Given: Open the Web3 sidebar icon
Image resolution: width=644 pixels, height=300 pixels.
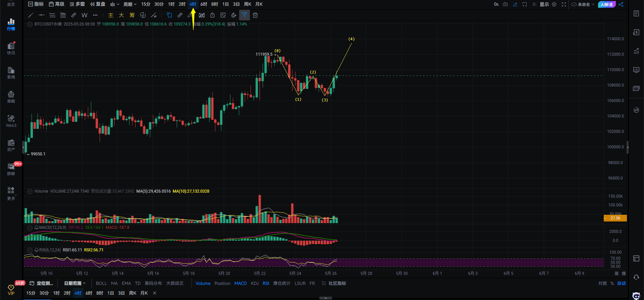Looking at the screenshot, I should (11, 121).
